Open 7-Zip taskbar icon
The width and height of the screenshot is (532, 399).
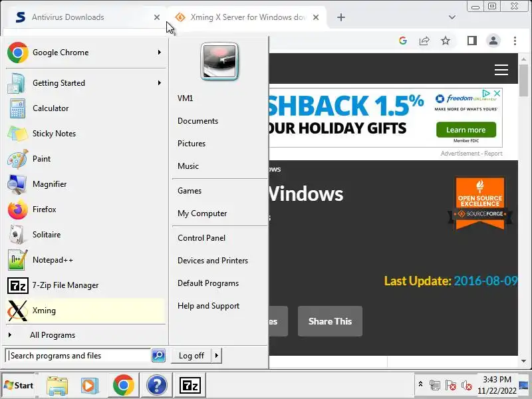[x=190, y=385]
